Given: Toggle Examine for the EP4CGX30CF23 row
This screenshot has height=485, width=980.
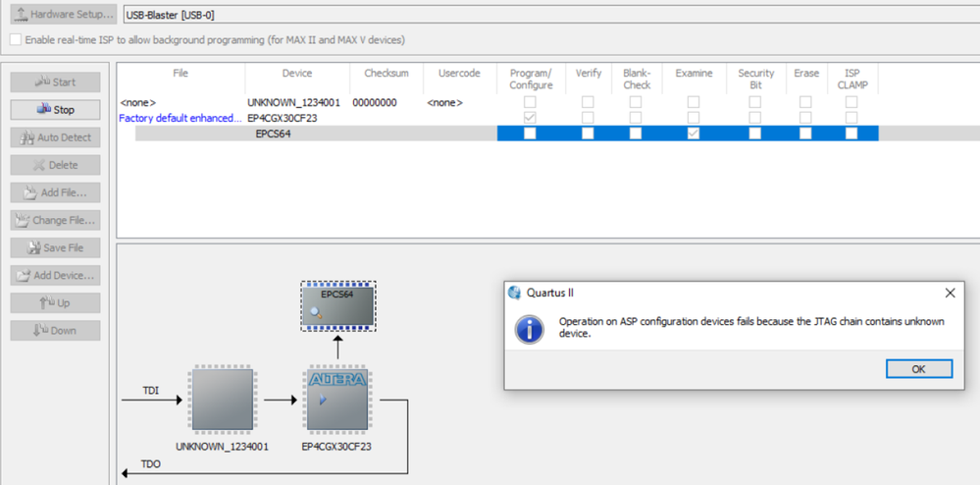Looking at the screenshot, I should point(694,118).
